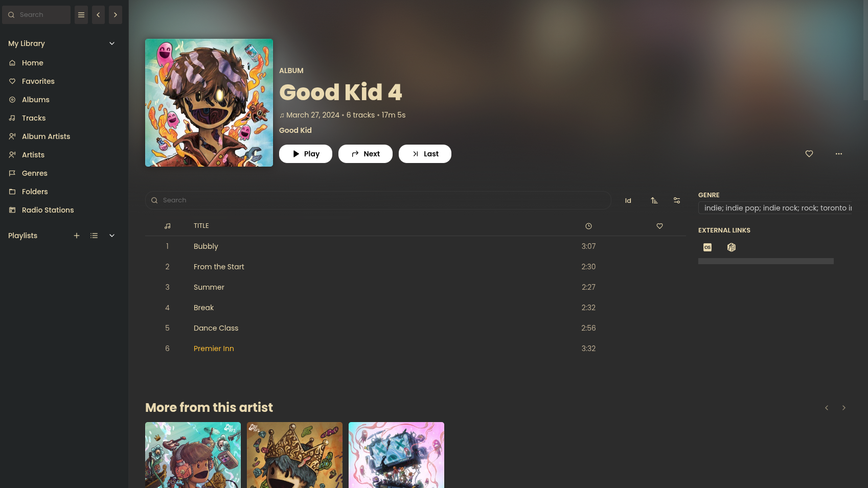Click the sort order icon above tracklist

654,200
